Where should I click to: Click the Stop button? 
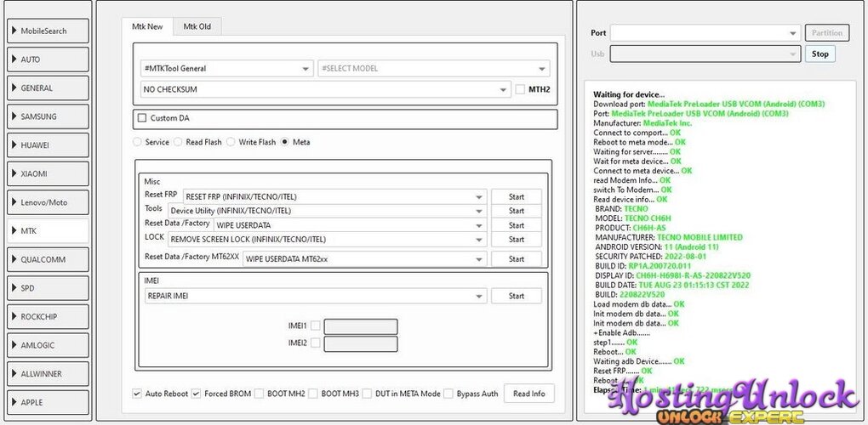[x=819, y=54]
